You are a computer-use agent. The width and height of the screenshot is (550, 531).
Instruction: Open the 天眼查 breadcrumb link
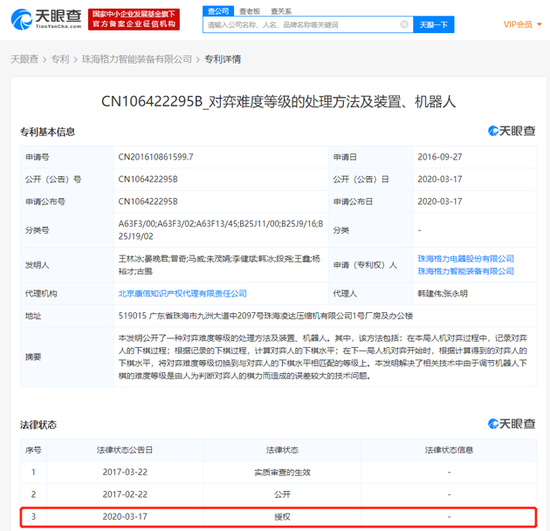[x=24, y=59]
